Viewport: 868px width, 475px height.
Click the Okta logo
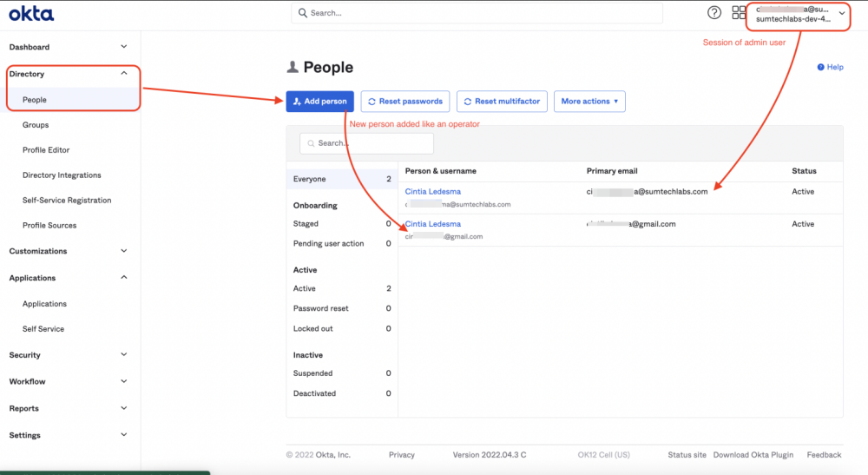coord(31,13)
